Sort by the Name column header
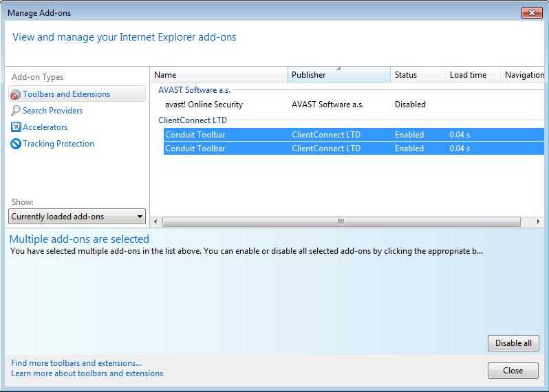This screenshot has width=549, height=392. pyautogui.click(x=219, y=75)
